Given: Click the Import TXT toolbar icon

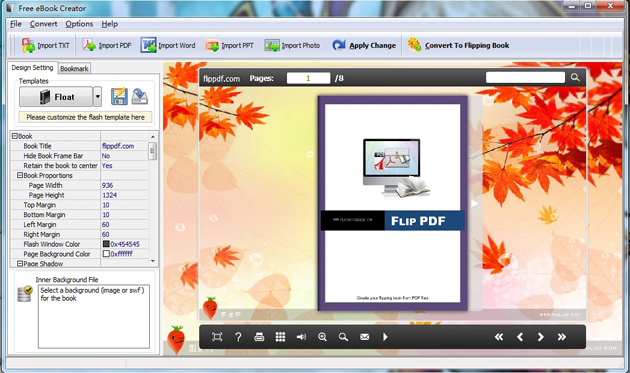Looking at the screenshot, I should 28,45.
